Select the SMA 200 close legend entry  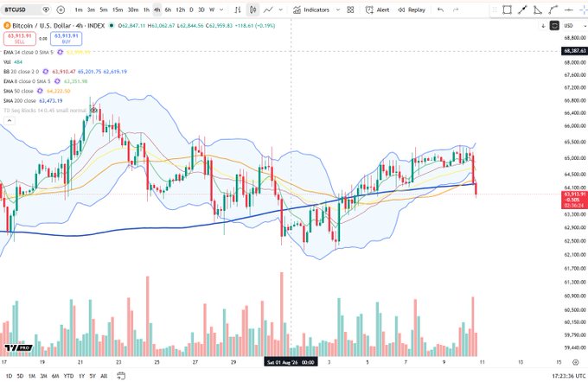33,100
